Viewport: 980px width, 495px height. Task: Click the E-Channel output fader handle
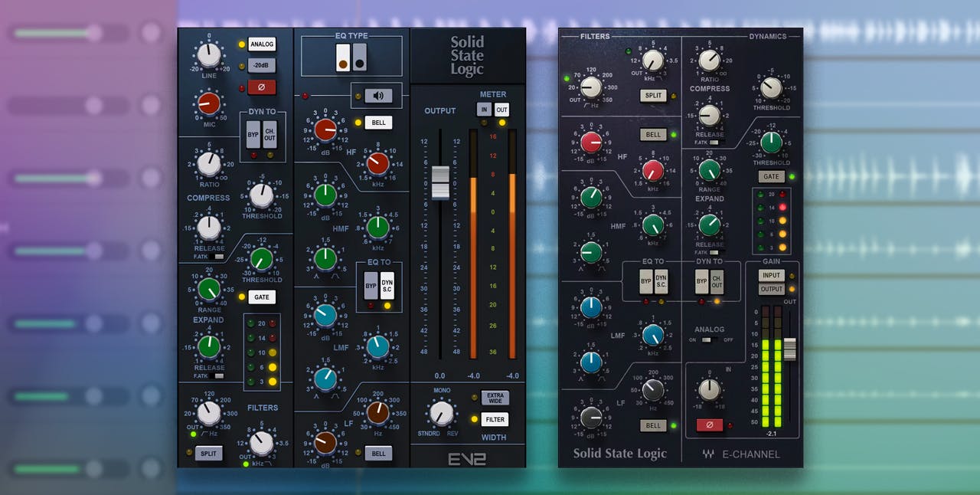coord(789,349)
